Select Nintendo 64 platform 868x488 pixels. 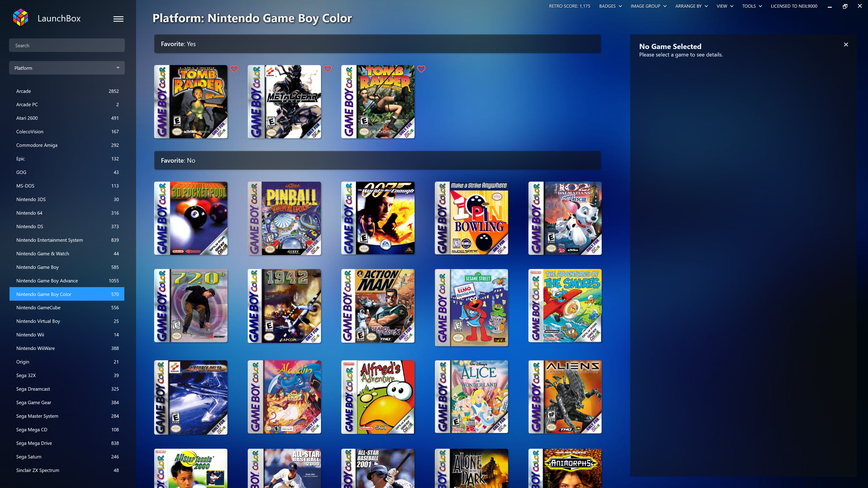[67, 213]
